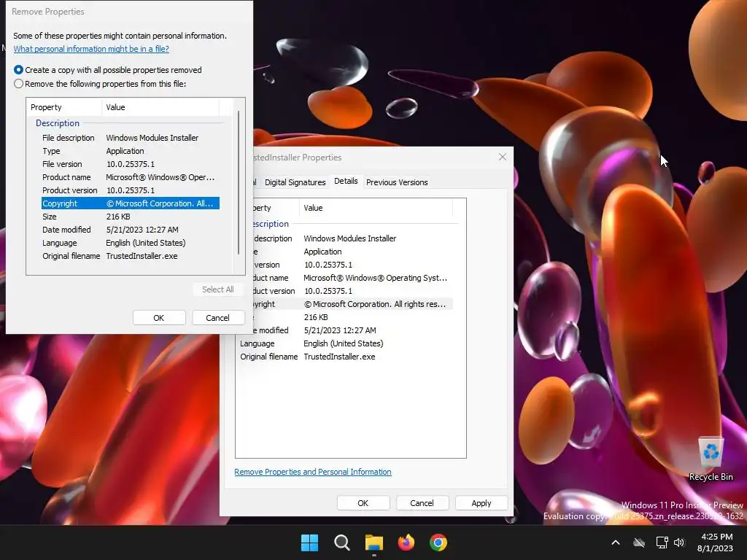Select the Date modified row in Remove Properties

click(130, 230)
